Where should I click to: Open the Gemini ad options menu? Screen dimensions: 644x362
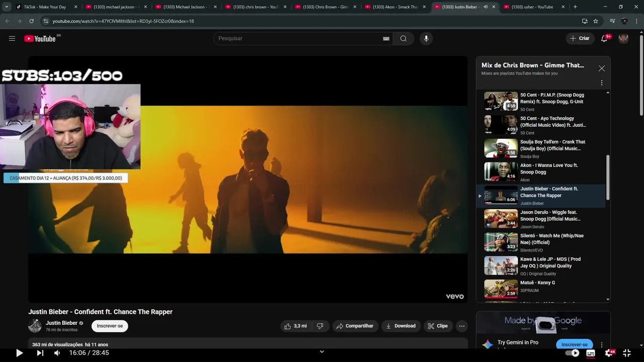[602, 345]
